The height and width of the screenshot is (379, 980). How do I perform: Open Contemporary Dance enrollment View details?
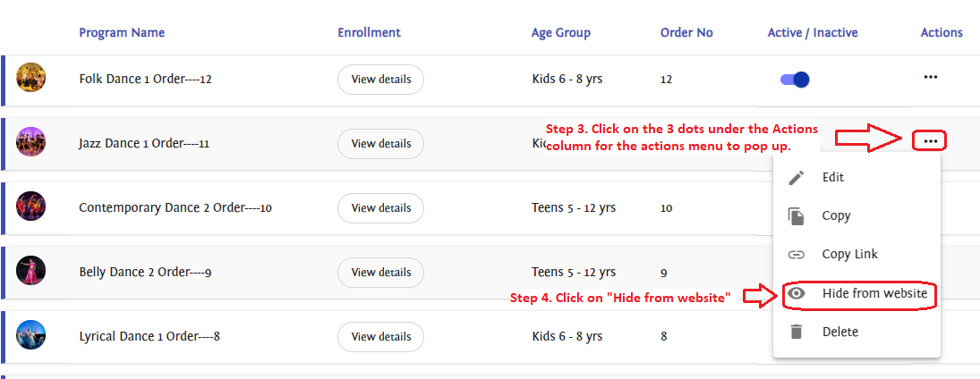click(x=380, y=208)
